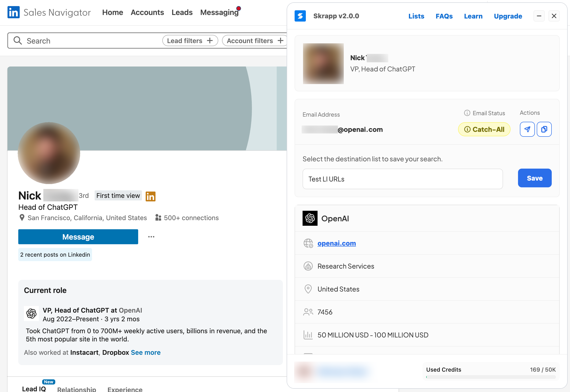This screenshot has height=392, width=570.
Task: Click the 500+ connections text
Action: pyautogui.click(x=191, y=218)
